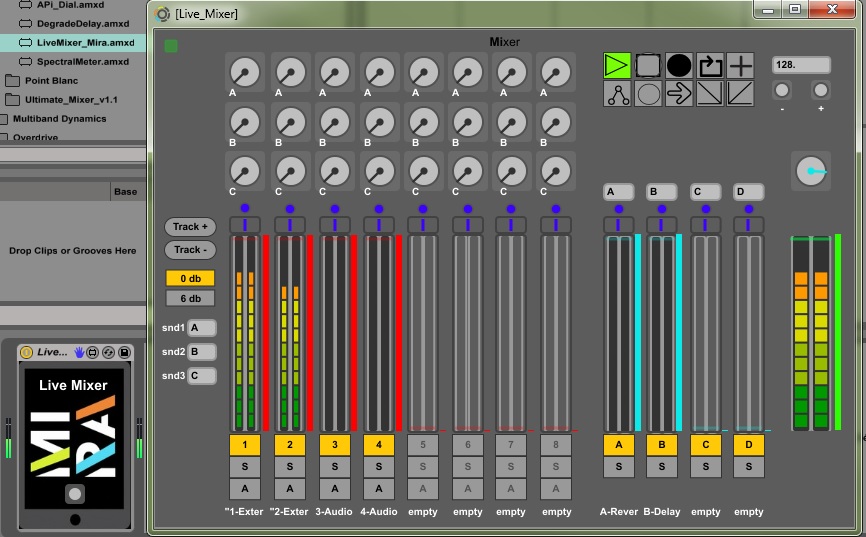Click the three-node branch icon
866x537 pixels.
(x=618, y=95)
